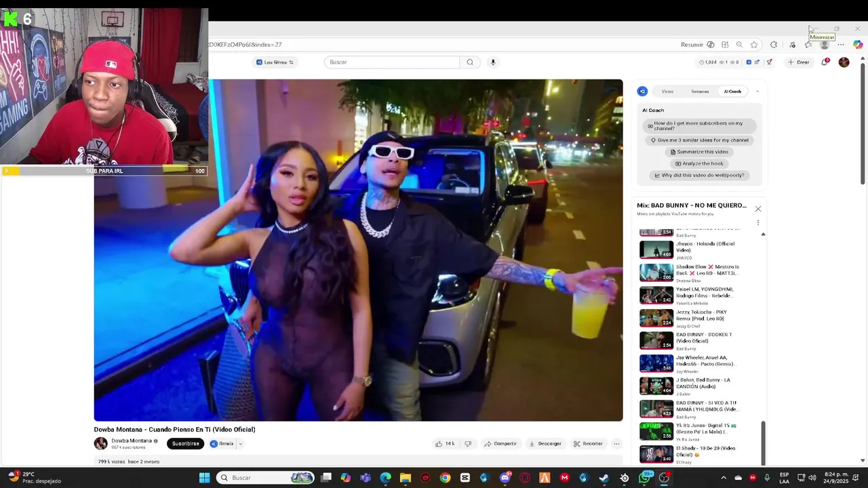The height and width of the screenshot is (488, 868).
Task: Select the AI Coach tab
Action: [732, 91]
